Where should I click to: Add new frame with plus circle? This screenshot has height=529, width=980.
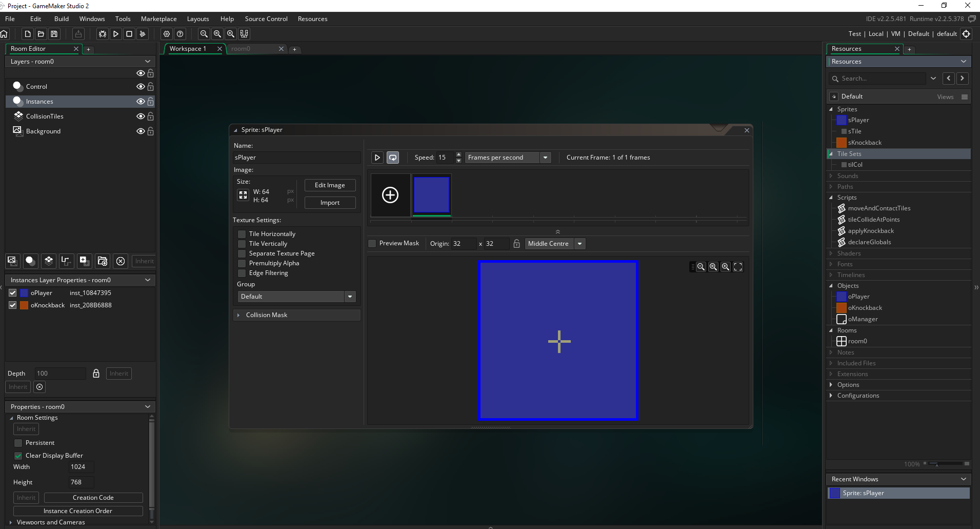pyautogui.click(x=390, y=195)
